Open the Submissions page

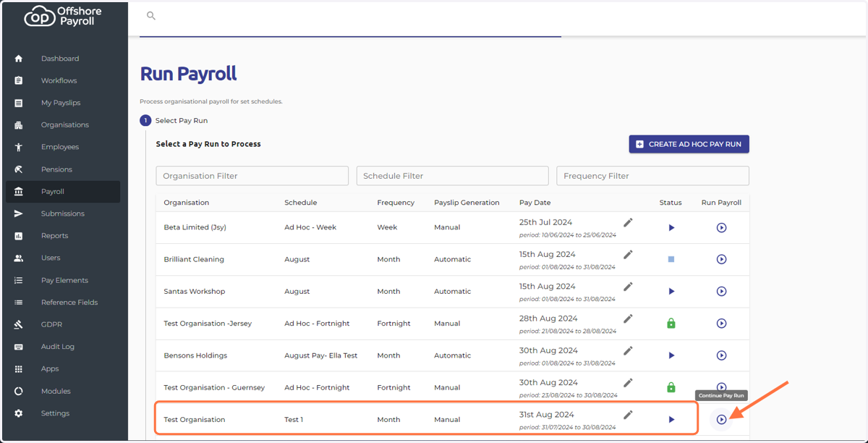tap(63, 214)
